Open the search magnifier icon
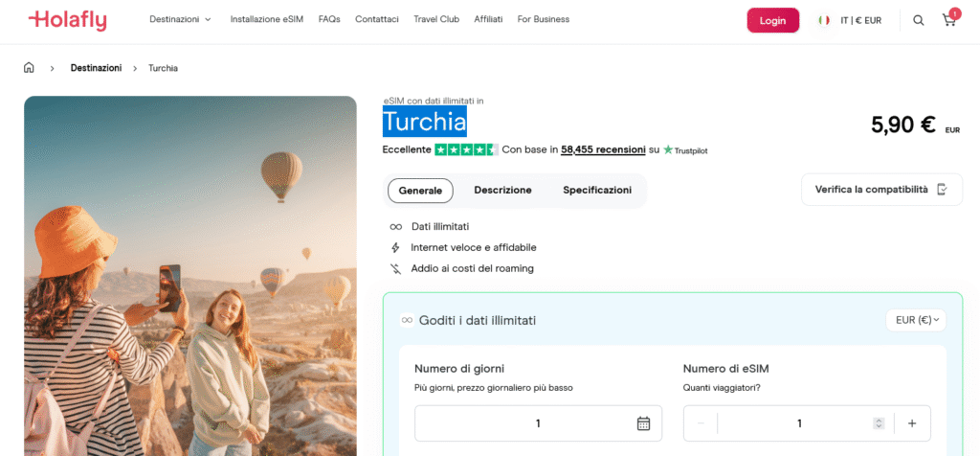980x456 pixels. click(x=918, y=20)
